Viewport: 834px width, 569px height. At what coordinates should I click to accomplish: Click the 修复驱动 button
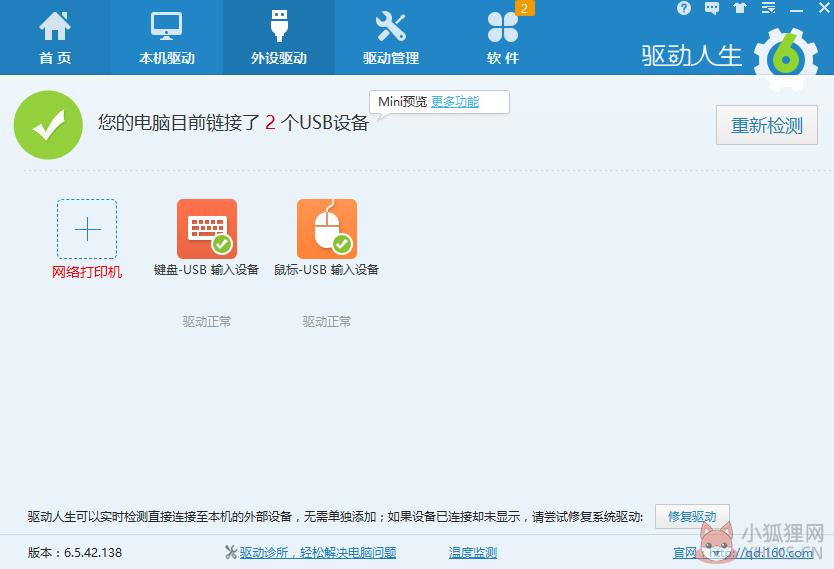click(692, 516)
